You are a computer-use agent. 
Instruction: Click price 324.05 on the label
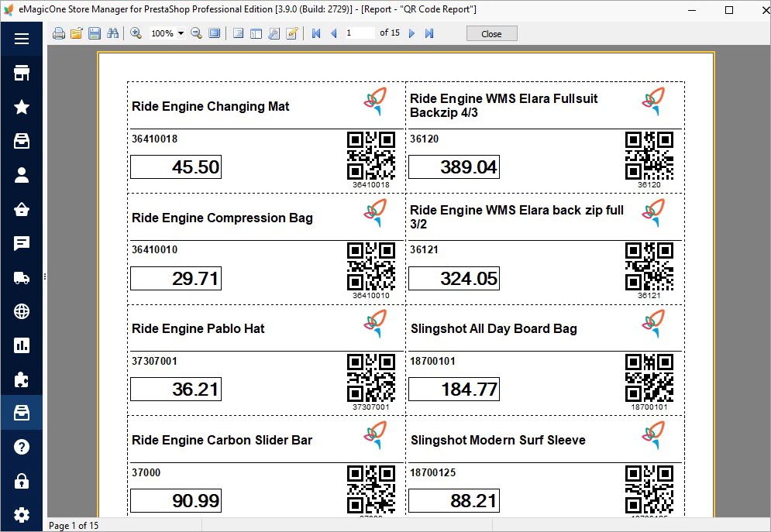[x=469, y=279]
